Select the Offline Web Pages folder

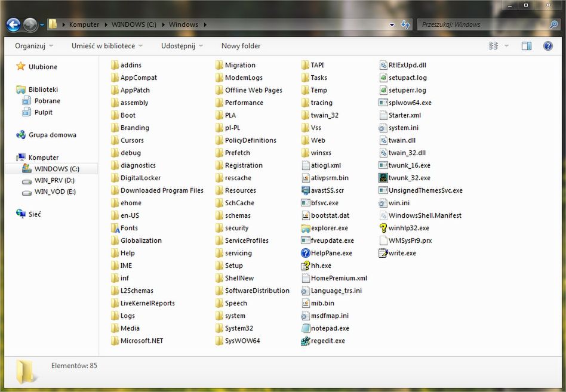(x=249, y=90)
